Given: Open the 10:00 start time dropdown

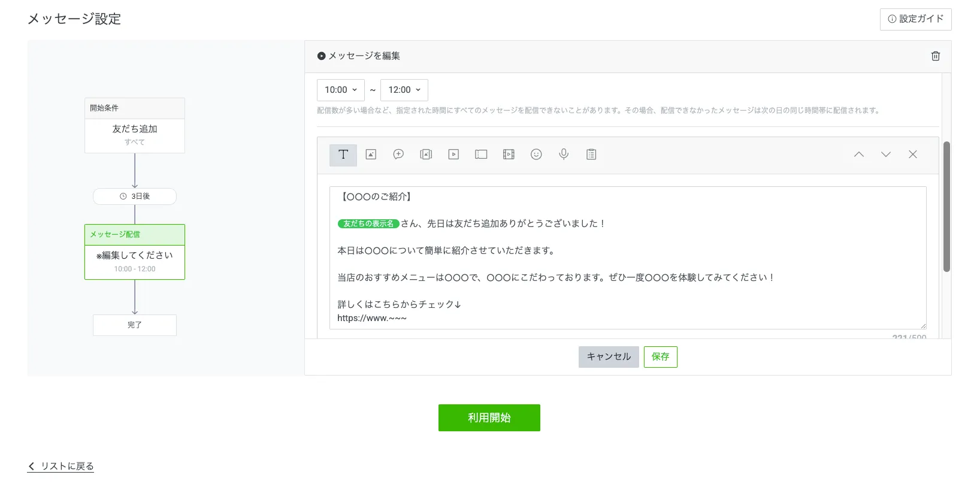Looking at the screenshot, I should coord(340,90).
